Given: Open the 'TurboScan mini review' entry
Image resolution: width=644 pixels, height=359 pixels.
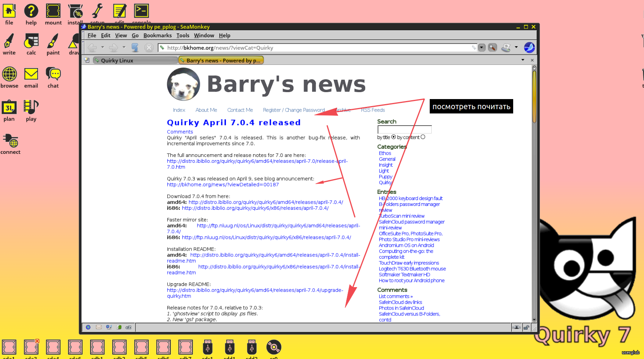Looking at the screenshot, I should 402,216.
